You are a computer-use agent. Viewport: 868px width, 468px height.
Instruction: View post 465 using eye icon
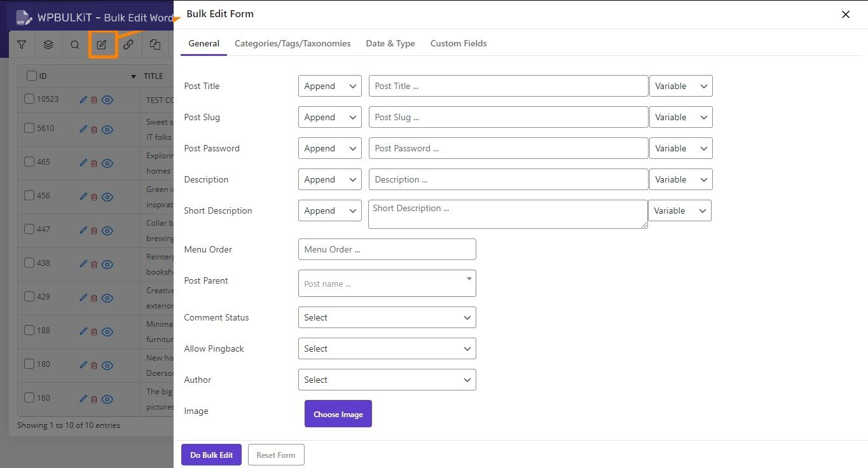pyautogui.click(x=107, y=163)
